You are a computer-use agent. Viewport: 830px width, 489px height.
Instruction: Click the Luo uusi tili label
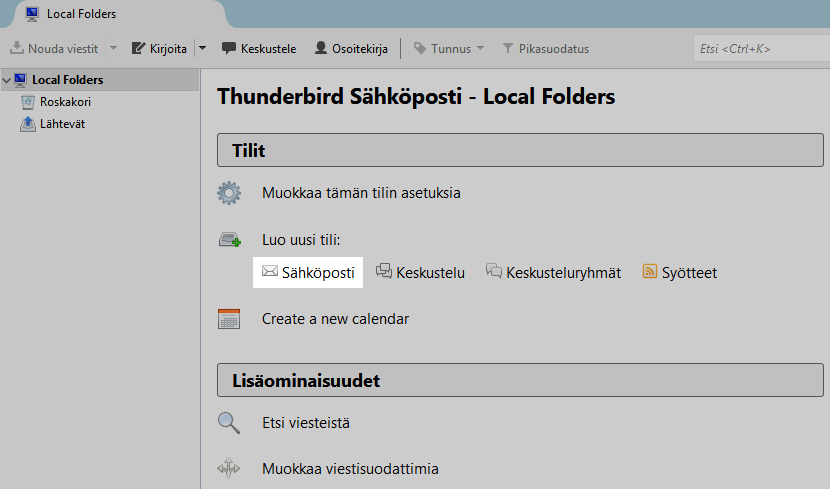301,240
